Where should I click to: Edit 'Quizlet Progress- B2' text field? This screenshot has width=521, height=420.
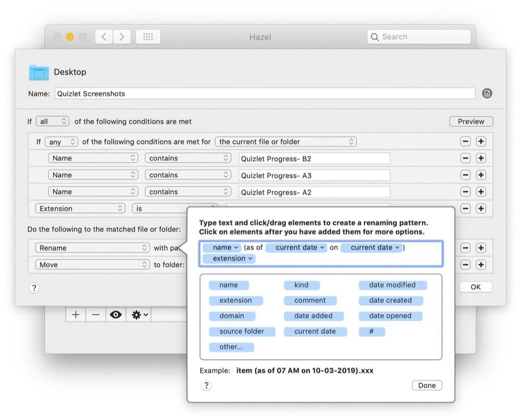click(314, 158)
